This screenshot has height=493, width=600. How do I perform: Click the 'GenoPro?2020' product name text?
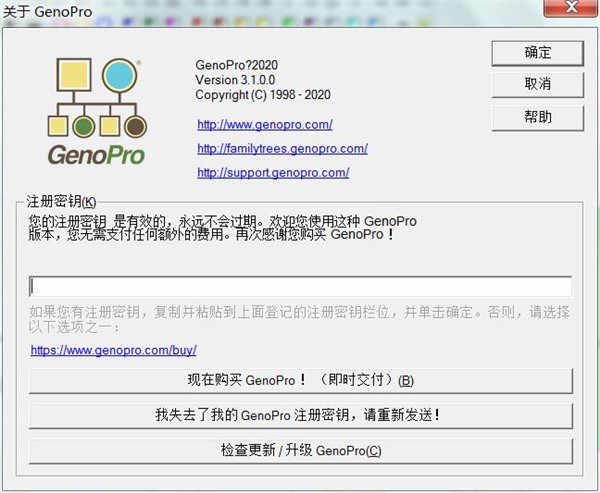[236, 65]
